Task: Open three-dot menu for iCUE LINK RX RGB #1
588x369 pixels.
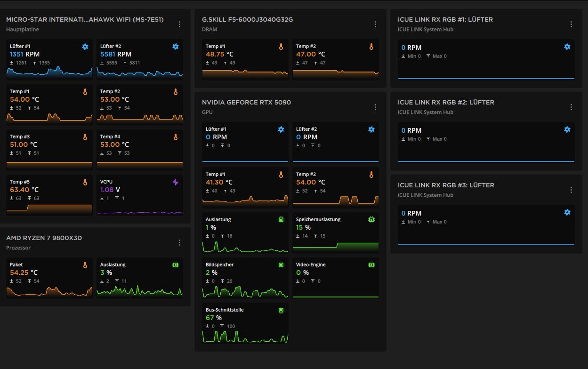Action: coord(571,24)
